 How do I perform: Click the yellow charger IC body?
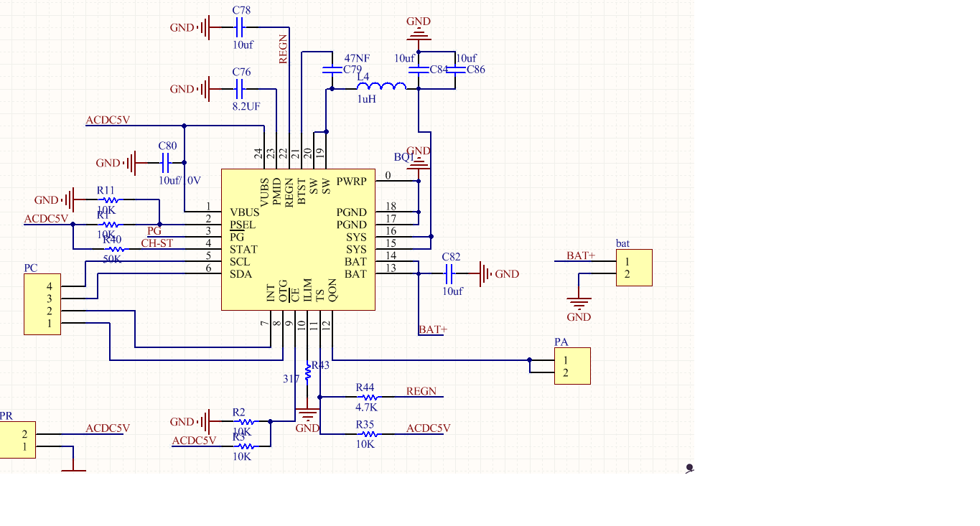[298, 240]
